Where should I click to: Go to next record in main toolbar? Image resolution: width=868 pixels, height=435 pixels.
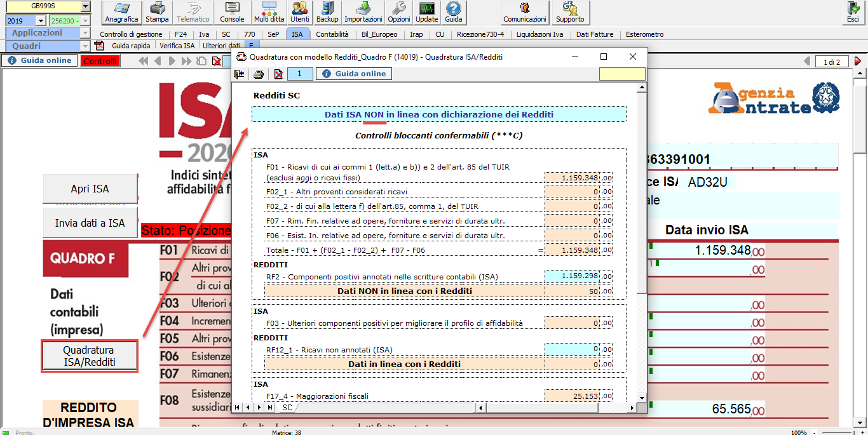[172, 61]
